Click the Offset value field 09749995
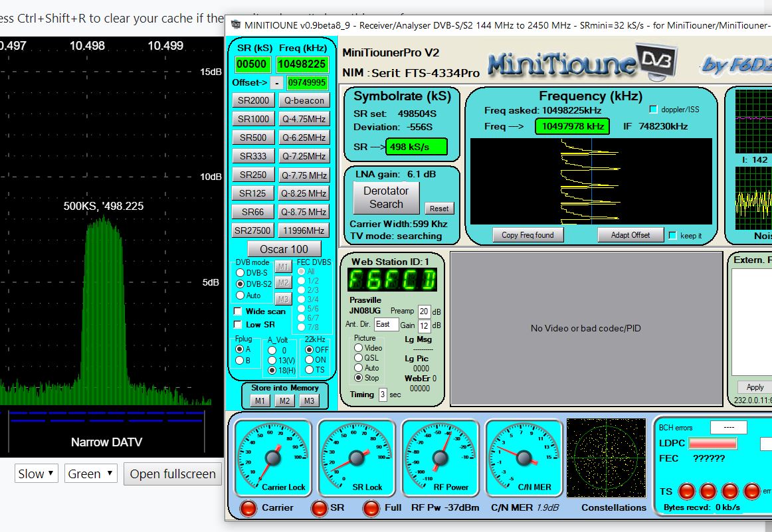Viewport: 772px width, 532px height. (307, 82)
